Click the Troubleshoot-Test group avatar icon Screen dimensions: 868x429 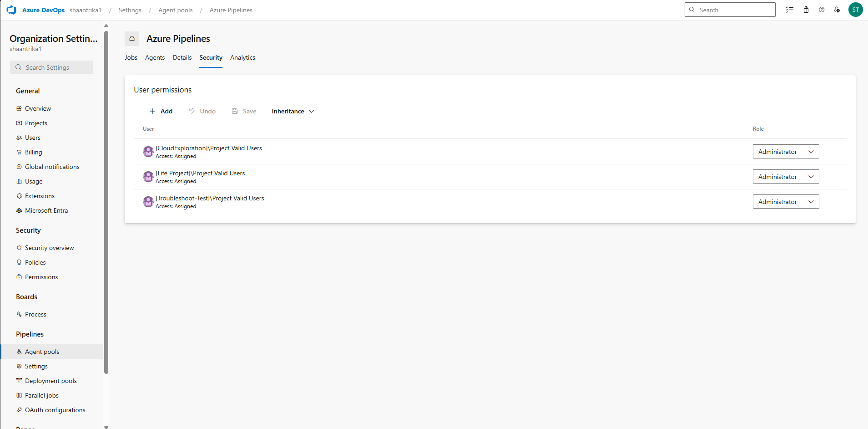[148, 202]
